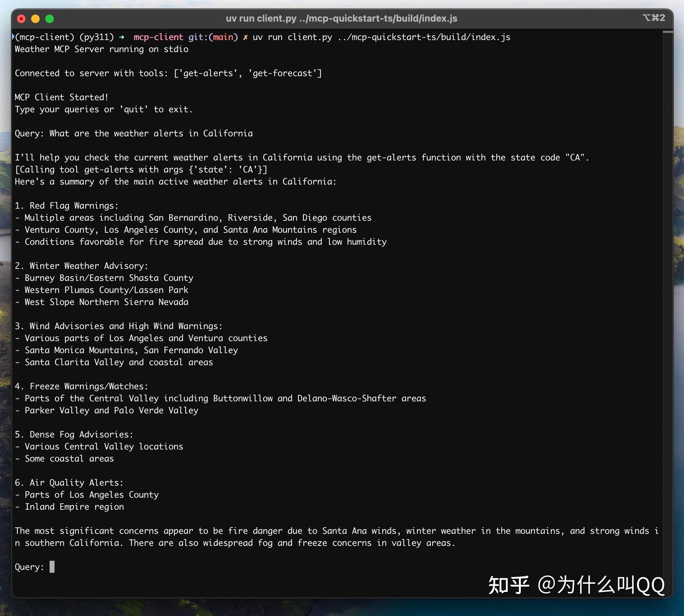This screenshot has height=616, width=684.
Task: Click the 'Red Flag Warnings' section heading
Action: click(66, 205)
